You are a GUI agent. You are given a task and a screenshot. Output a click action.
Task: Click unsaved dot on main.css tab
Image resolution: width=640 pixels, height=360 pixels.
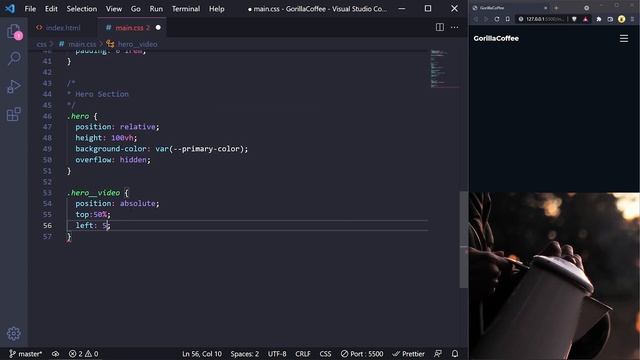158,27
